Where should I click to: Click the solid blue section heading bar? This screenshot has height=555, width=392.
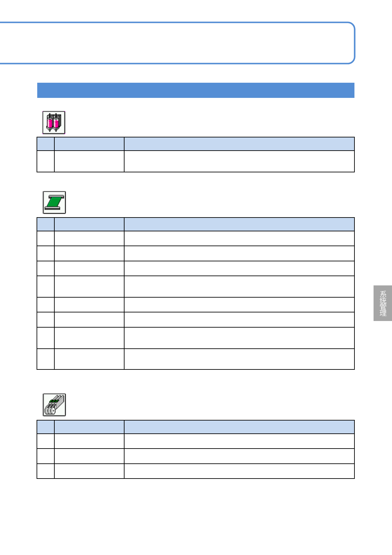(196, 90)
